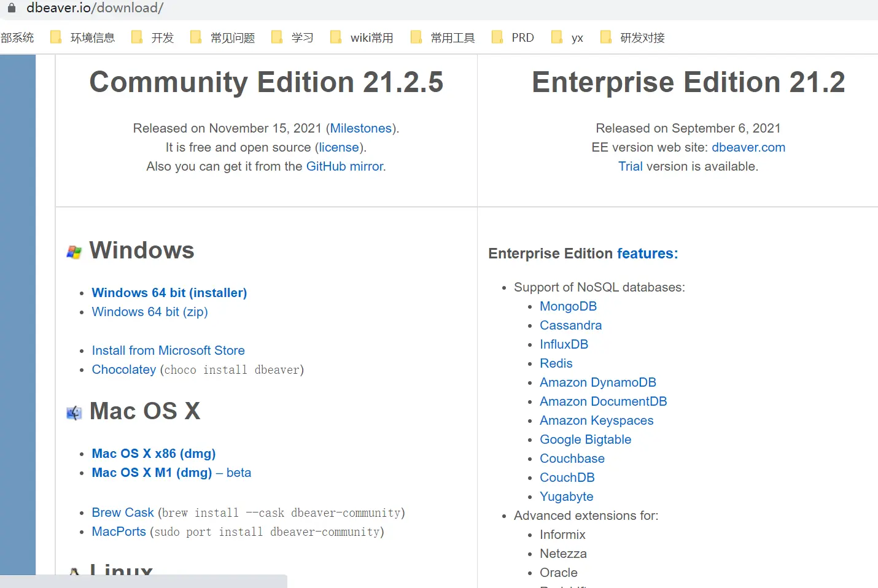Screen dimensions: 878x588
Task: Open the 常见问题 bookmark folder icon
Action: 196,37
